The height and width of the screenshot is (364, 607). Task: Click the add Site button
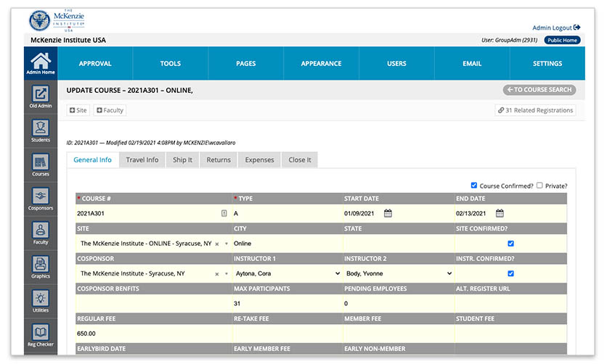(x=78, y=110)
